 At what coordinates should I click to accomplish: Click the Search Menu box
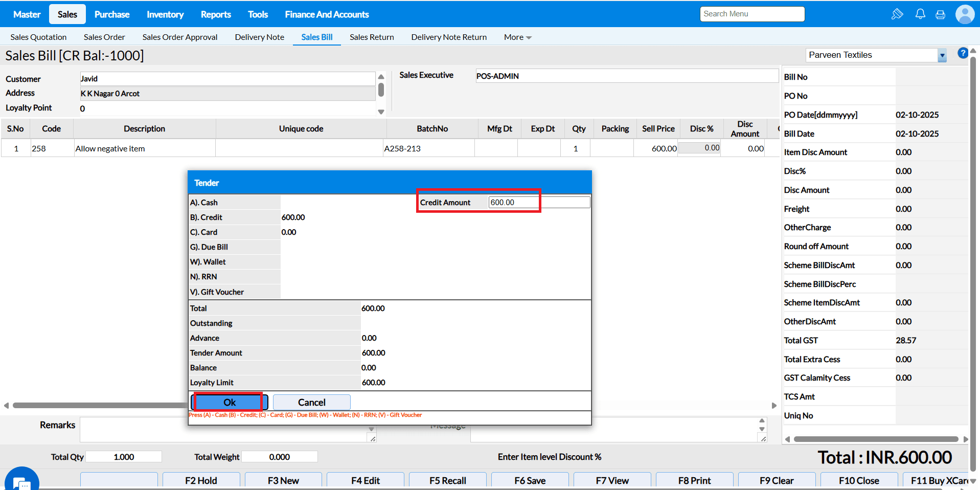coord(751,14)
